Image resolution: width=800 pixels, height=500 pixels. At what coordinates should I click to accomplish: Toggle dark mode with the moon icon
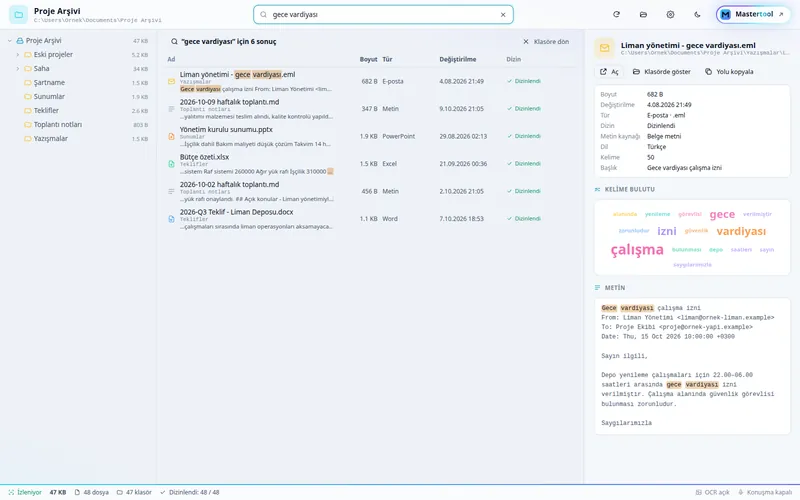(697, 15)
